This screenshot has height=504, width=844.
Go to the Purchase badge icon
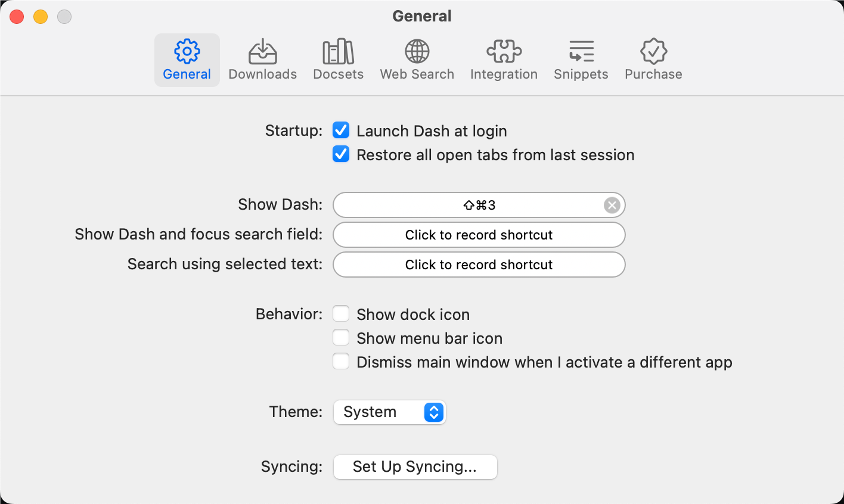point(654,52)
